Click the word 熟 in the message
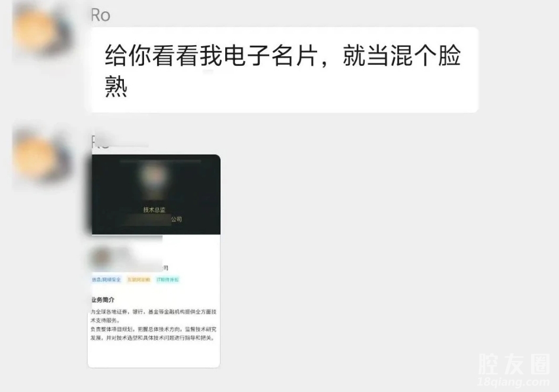This screenshot has height=392, width=559. [x=116, y=87]
